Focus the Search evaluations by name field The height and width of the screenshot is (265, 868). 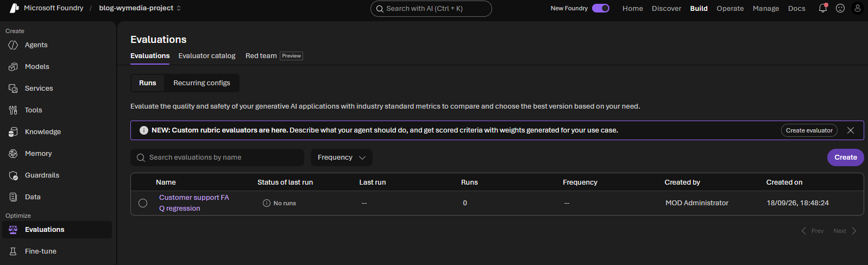[x=217, y=157]
